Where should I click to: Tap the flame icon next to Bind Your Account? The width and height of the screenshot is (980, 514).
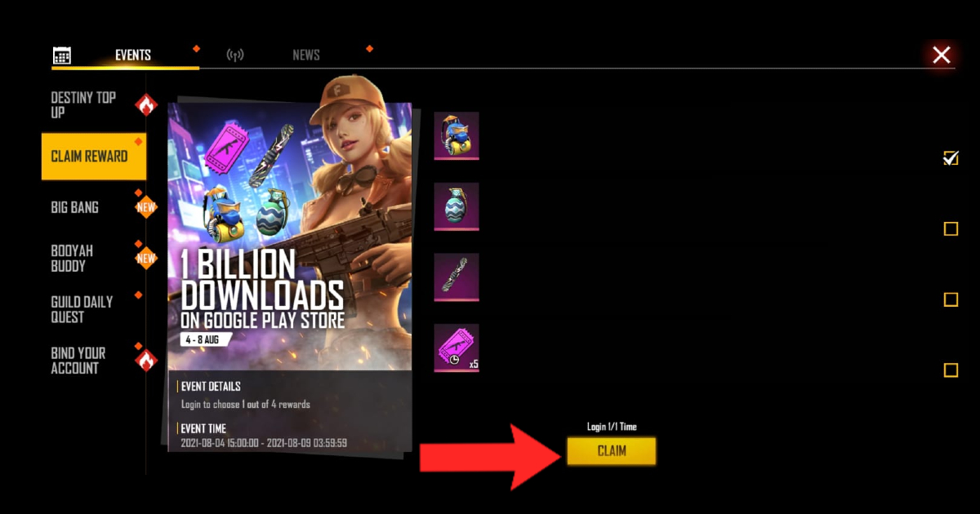(x=146, y=360)
